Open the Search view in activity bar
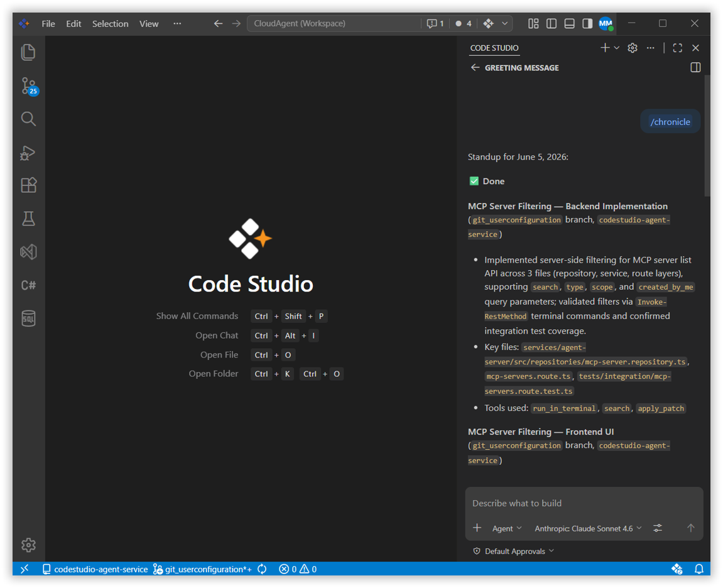The image size is (723, 588). point(28,119)
